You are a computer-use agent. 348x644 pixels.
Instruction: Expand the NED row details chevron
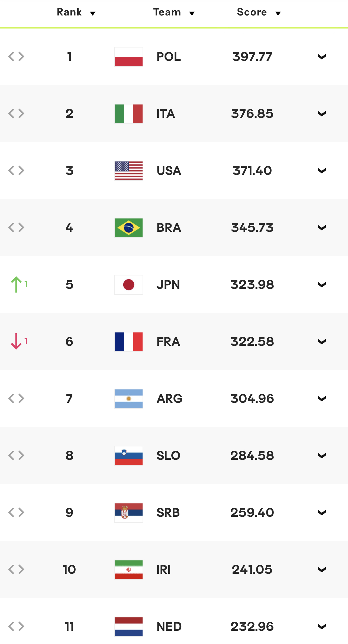[322, 627]
